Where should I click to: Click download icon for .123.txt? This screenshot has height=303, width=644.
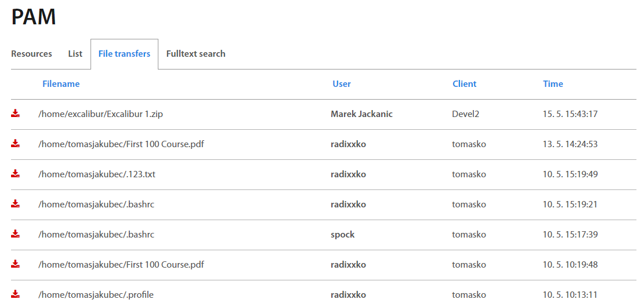16,174
